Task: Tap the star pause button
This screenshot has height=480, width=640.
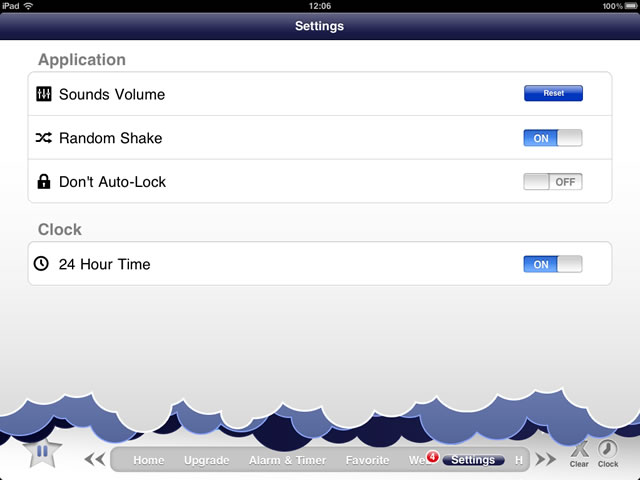Action: pyautogui.click(x=42, y=452)
